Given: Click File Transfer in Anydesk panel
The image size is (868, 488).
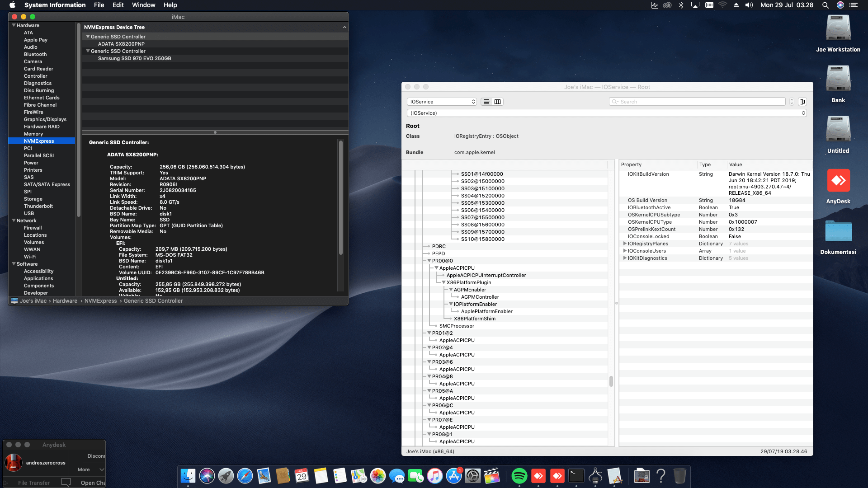Looking at the screenshot, I should pos(34,483).
